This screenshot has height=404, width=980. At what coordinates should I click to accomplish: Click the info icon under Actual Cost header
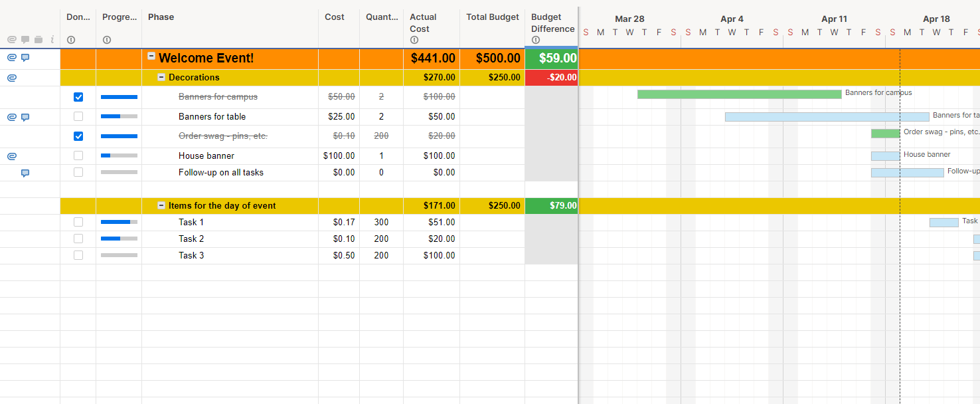pos(414,40)
